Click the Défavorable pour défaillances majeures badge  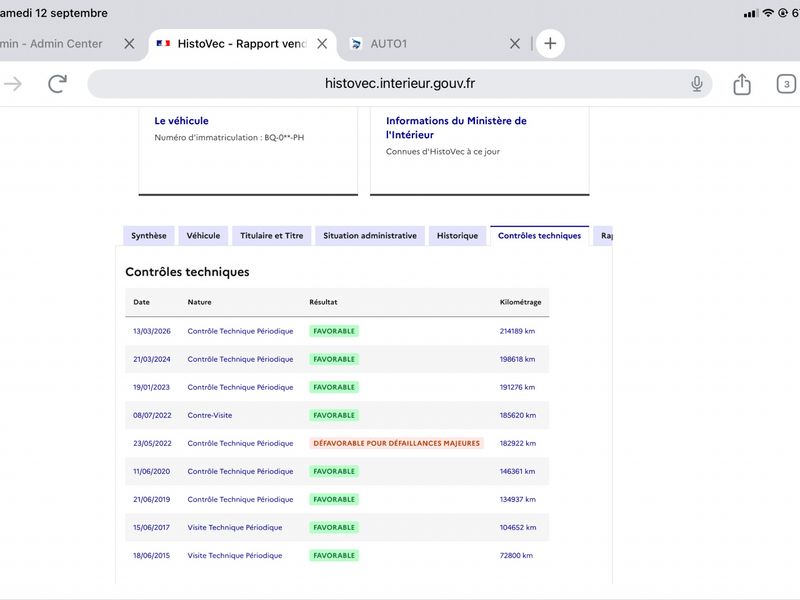(396, 443)
